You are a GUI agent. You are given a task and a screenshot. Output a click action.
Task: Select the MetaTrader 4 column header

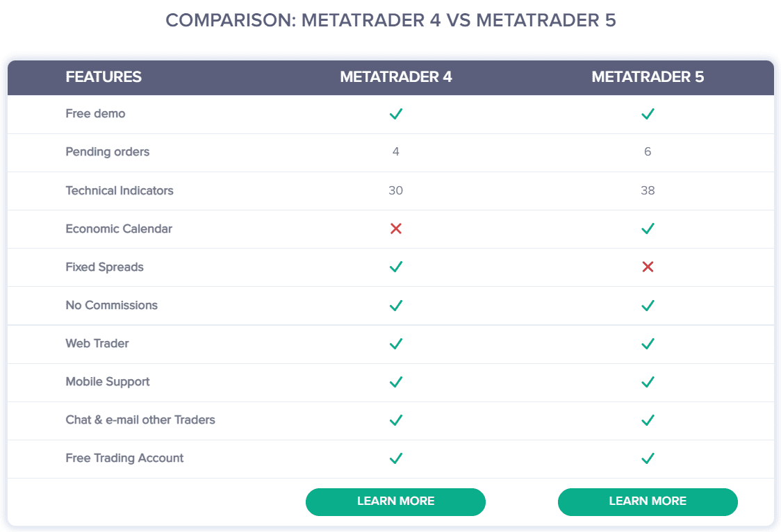click(396, 76)
